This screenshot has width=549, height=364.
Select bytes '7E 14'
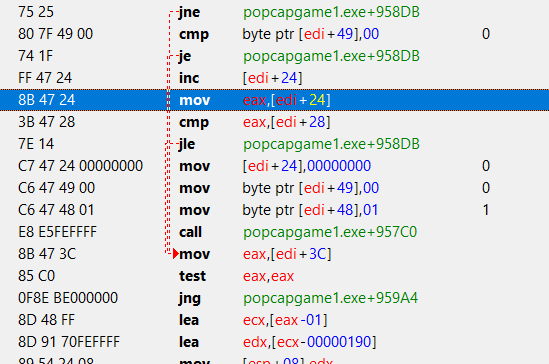click(x=36, y=144)
